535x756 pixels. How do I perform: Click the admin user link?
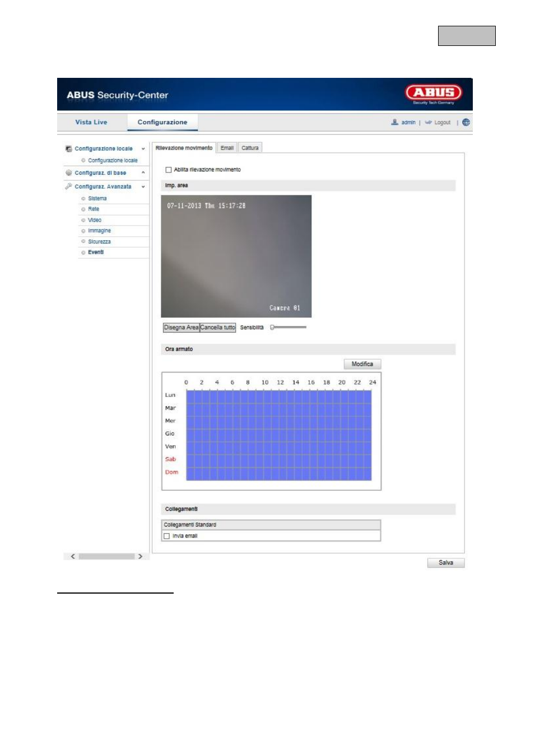tap(408, 123)
